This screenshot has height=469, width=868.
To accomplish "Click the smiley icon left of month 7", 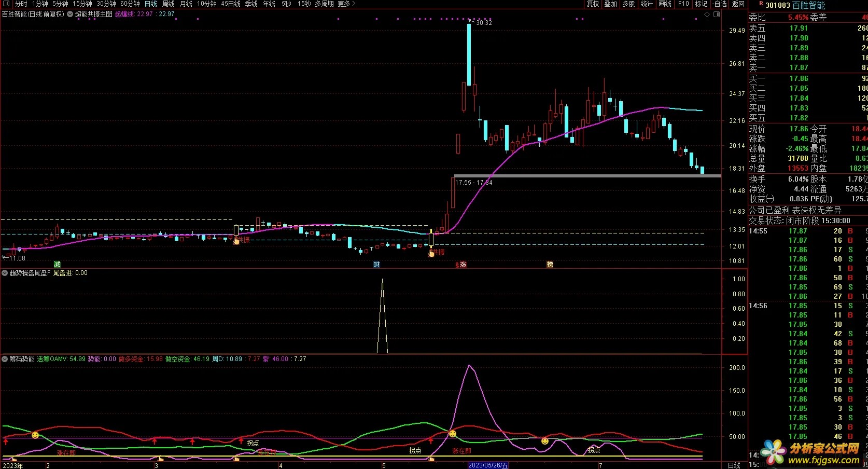I will (x=545, y=441).
